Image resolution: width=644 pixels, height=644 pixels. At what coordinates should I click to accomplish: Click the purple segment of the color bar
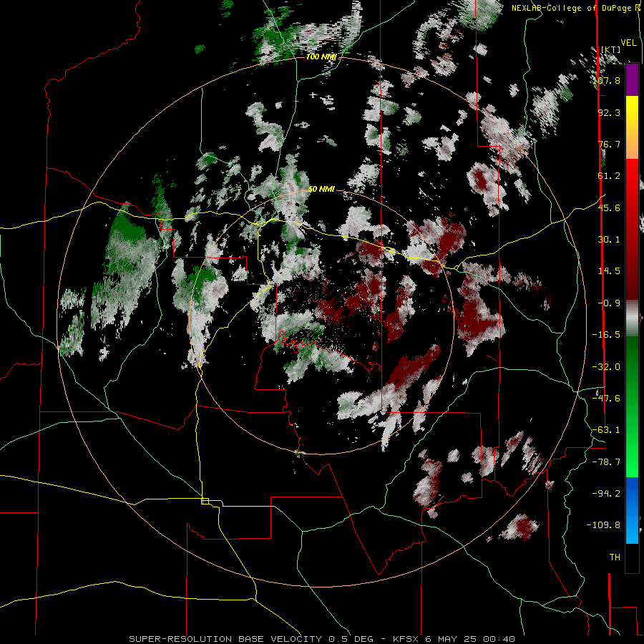(632, 79)
